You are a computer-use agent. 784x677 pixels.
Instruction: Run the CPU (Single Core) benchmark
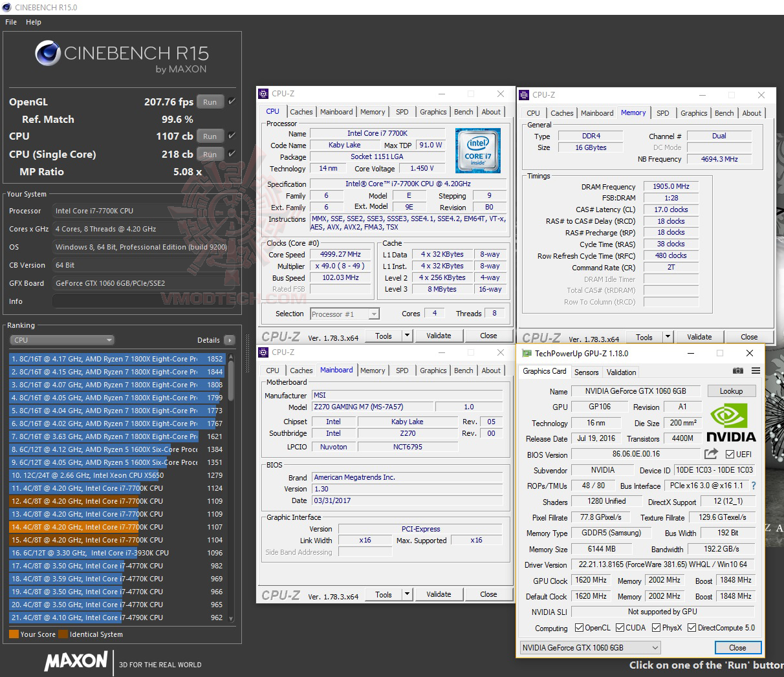pyautogui.click(x=210, y=155)
